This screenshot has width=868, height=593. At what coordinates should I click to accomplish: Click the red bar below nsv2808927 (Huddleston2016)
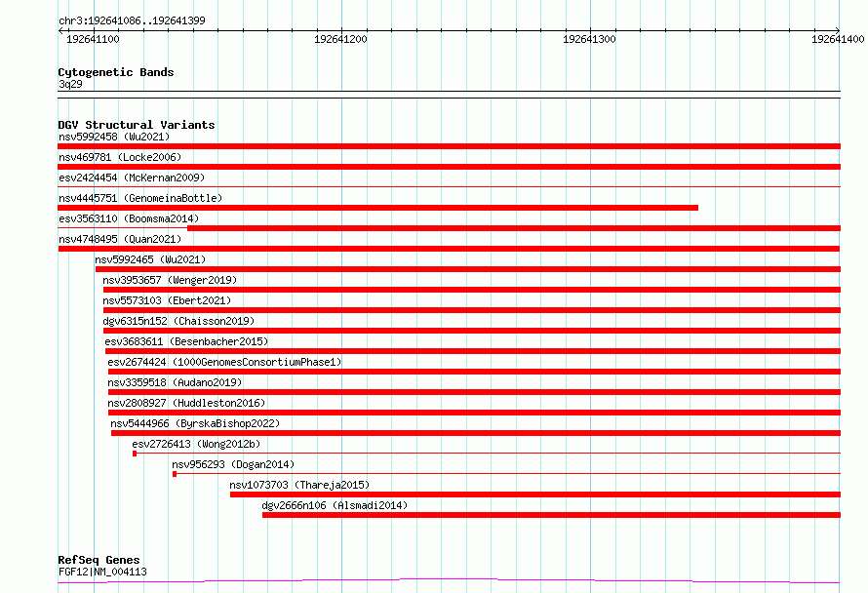(x=474, y=413)
